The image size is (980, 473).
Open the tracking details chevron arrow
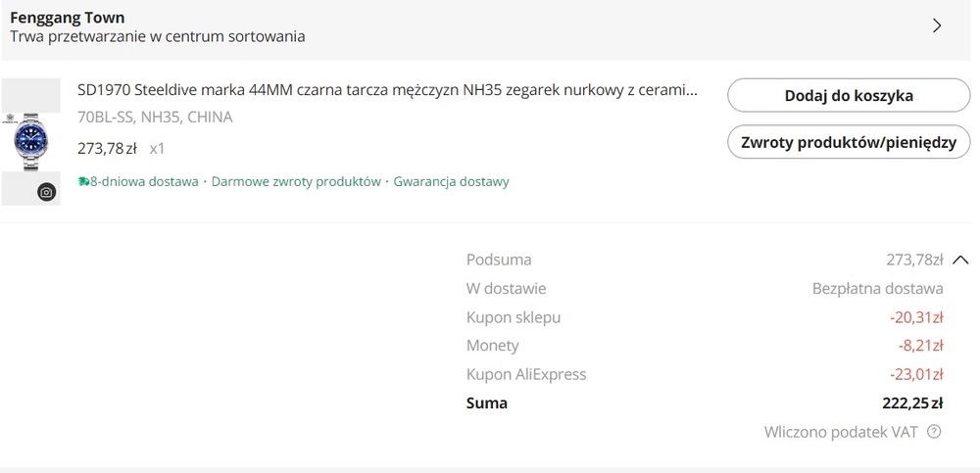click(x=937, y=26)
